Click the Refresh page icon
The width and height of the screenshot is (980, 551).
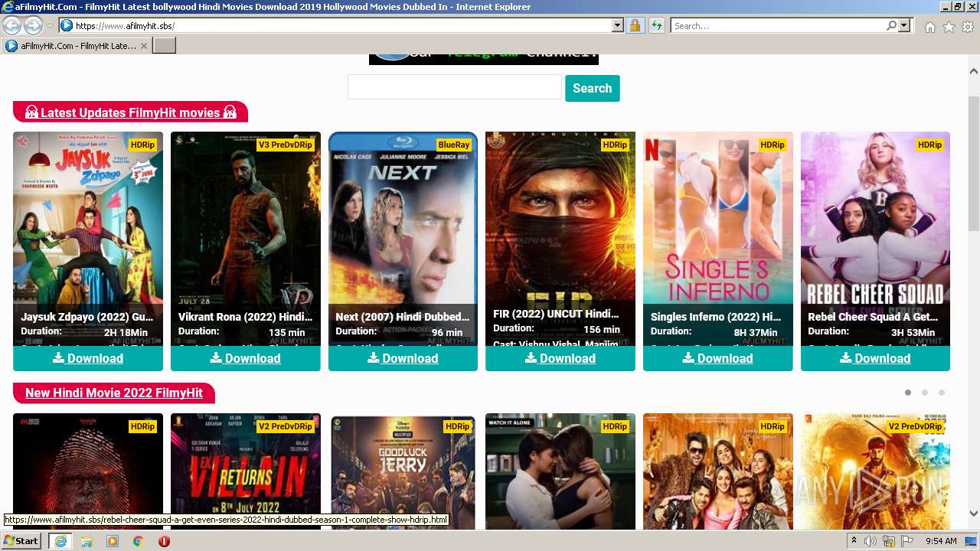656,26
